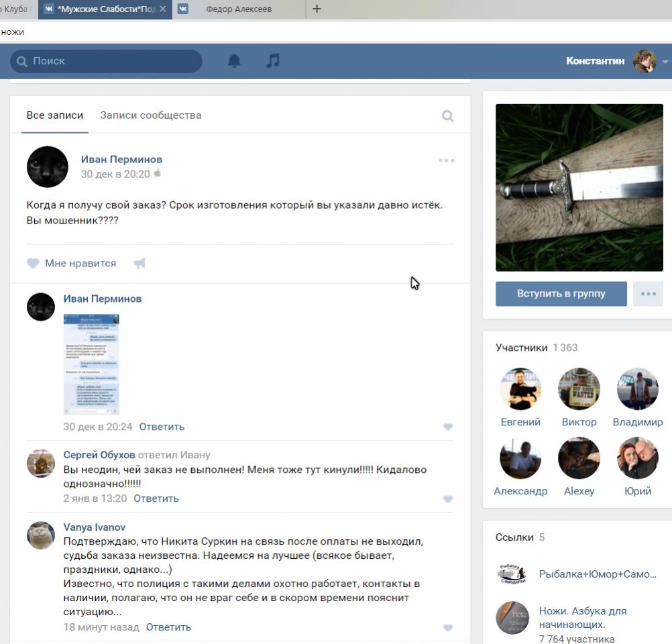Image resolution: width=672 pixels, height=644 pixels.
Task: Toggle Мне нравится on Иван's post
Action: point(72,264)
